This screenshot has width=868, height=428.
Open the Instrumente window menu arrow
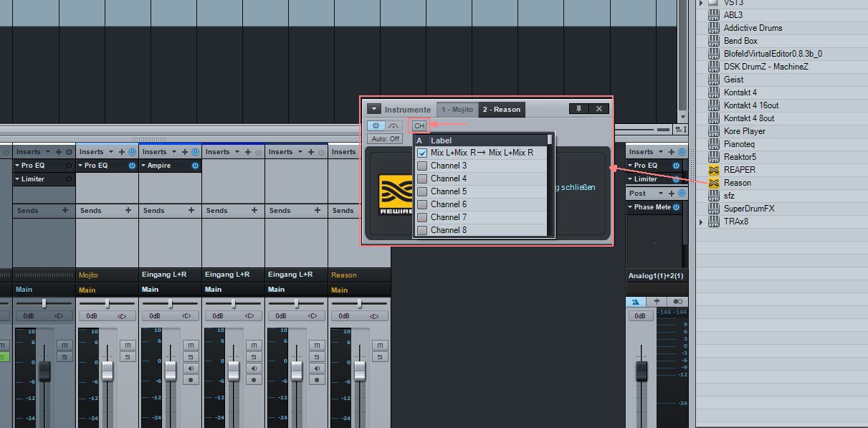point(374,109)
